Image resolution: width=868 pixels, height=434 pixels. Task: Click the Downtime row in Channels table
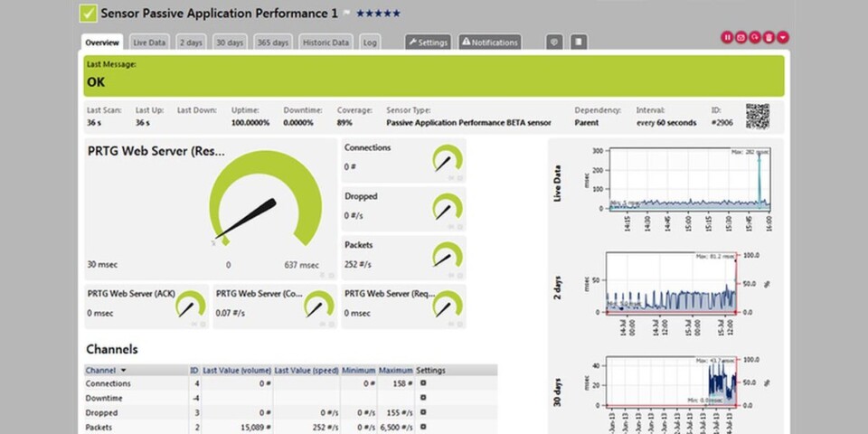point(290,398)
